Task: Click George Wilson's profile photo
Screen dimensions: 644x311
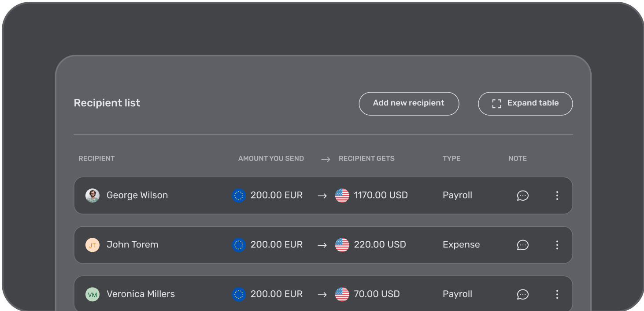Action: tap(93, 195)
